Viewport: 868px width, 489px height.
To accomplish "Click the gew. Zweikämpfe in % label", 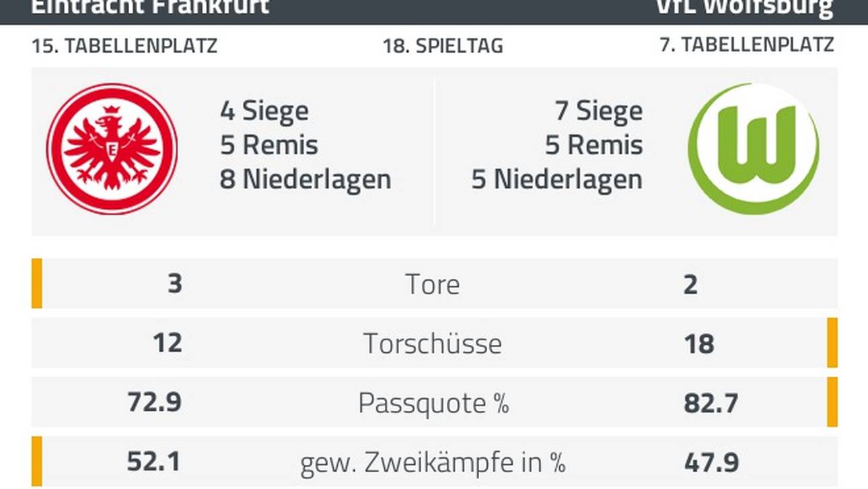I will pyautogui.click(x=433, y=462).
